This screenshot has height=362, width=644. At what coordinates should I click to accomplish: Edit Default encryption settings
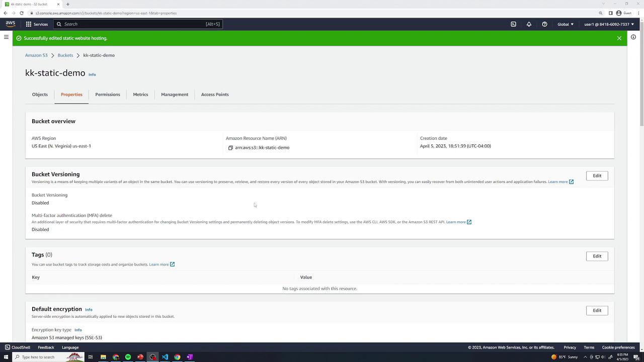click(x=597, y=310)
